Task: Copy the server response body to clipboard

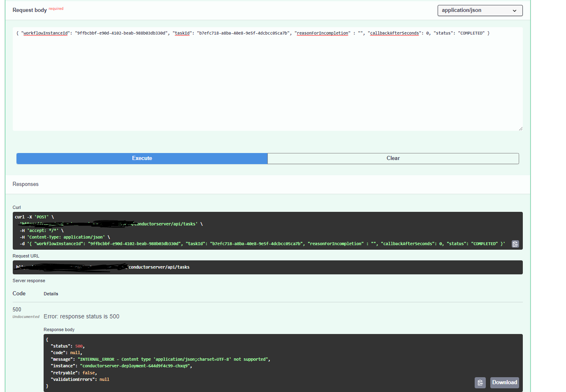Action: point(480,383)
